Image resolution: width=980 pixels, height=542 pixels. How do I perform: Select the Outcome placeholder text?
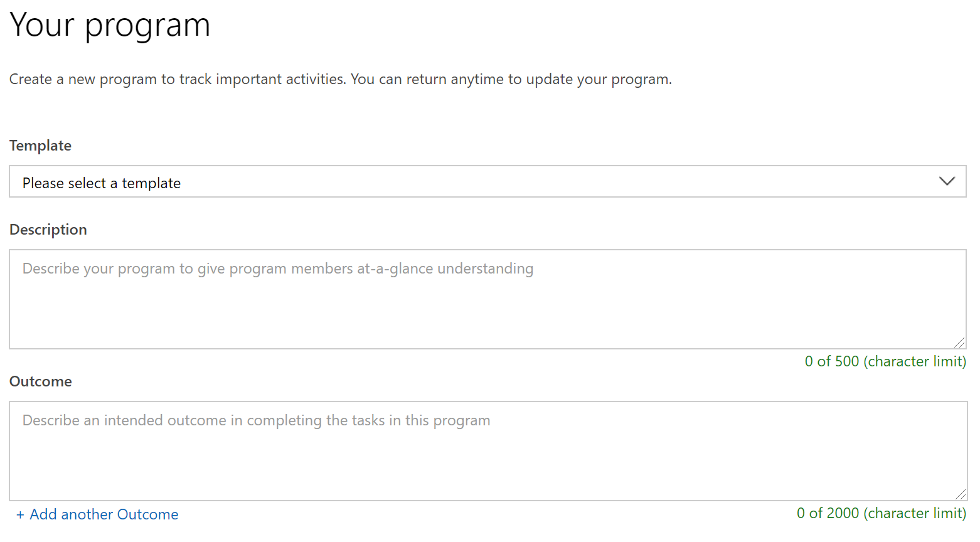256,420
